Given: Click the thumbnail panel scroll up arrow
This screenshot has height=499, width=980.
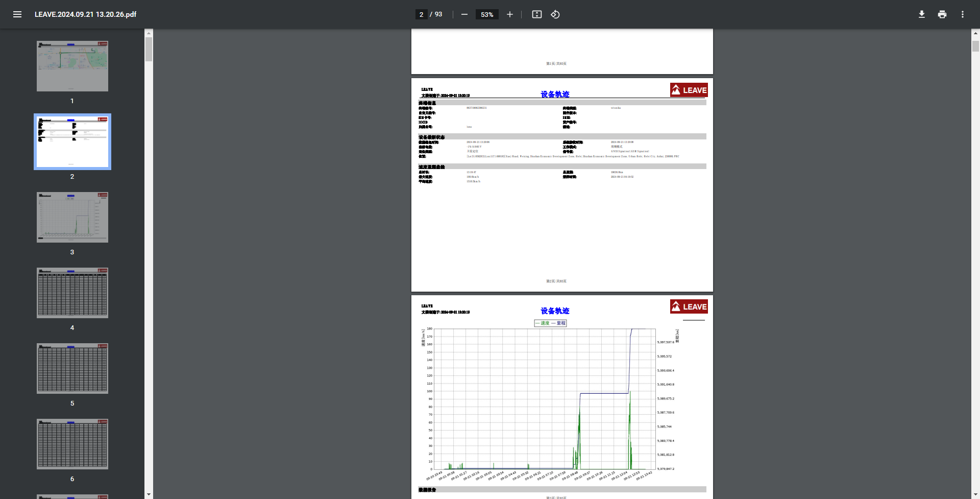Looking at the screenshot, I should (149, 33).
